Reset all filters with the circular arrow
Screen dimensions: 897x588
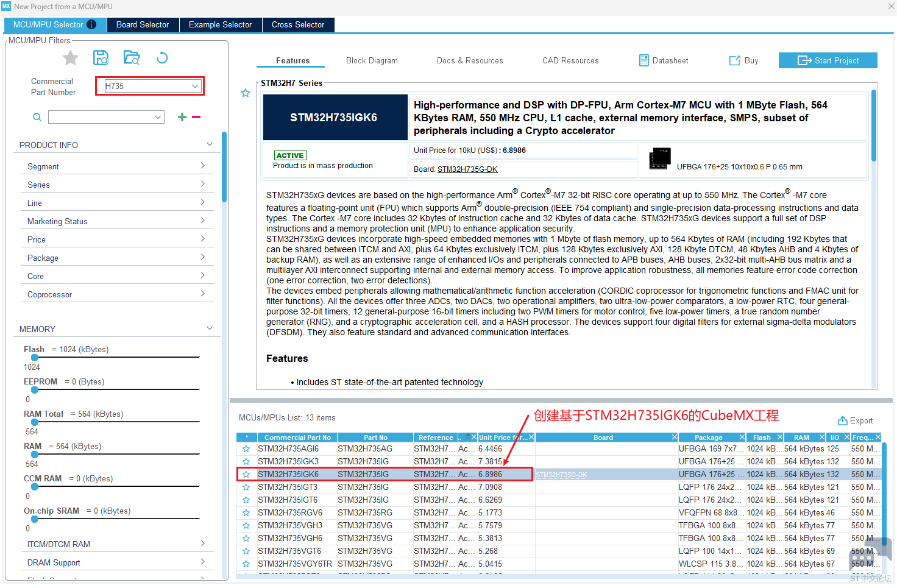(x=162, y=58)
